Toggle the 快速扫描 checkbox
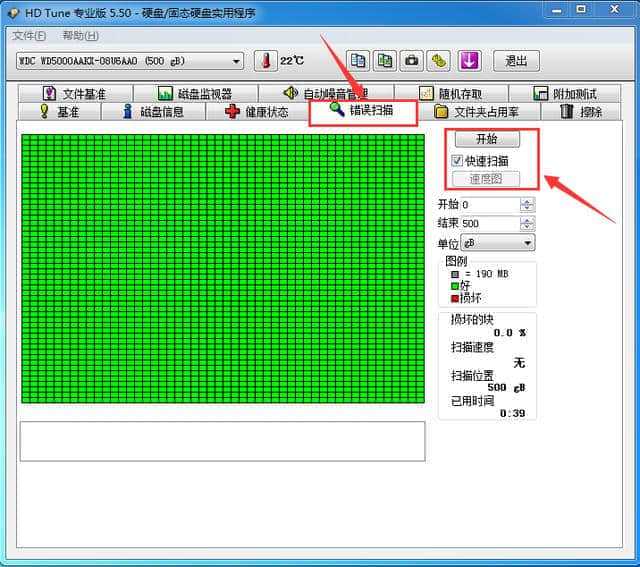This screenshot has width=640, height=567. pyautogui.click(x=457, y=160)
